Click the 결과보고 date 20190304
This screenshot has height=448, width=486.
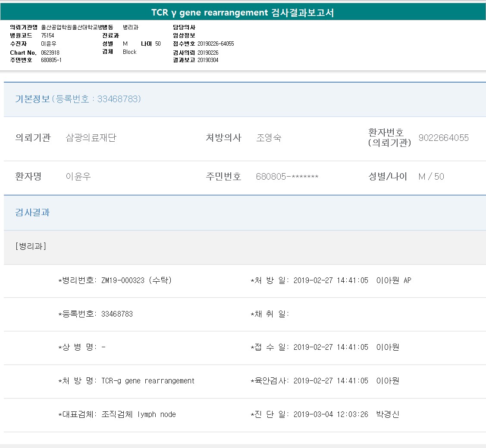(208, 60)
